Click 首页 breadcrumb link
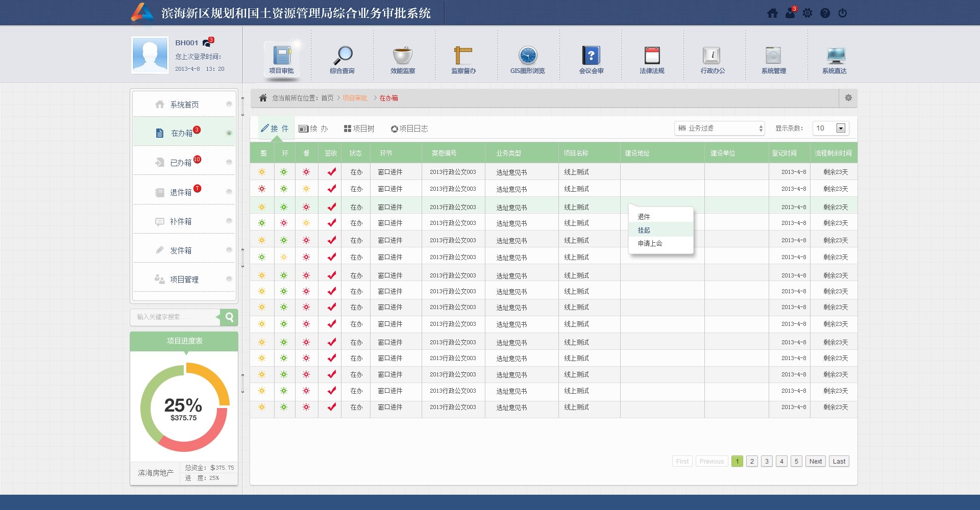The width and height of the screenshot is (980, 510). tap(327, 98)
